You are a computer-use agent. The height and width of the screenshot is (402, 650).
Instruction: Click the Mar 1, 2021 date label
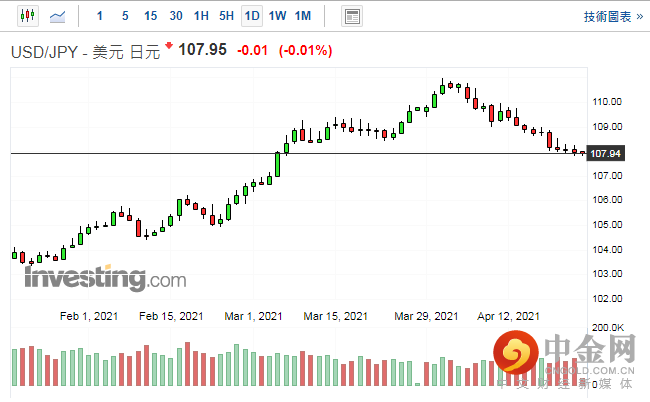[x=253, y=316]
